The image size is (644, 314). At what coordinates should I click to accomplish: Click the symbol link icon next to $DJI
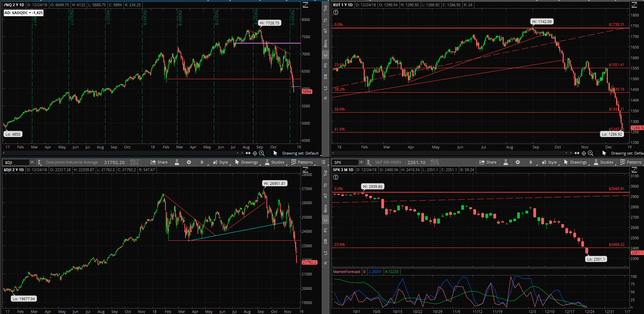tap(39, 162)
